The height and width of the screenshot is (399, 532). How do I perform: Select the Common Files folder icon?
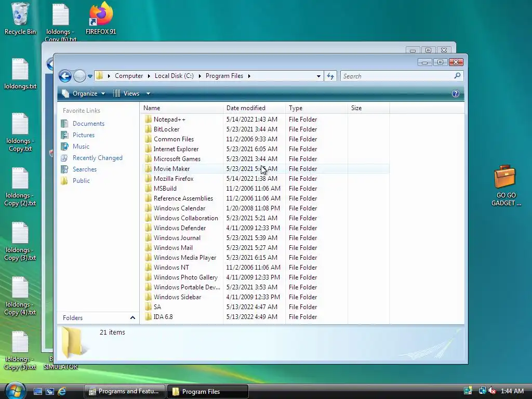tap(148, 139)
